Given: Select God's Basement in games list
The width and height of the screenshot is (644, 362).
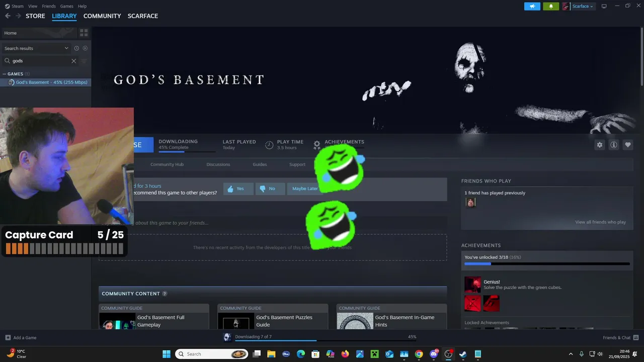Looking at the screenshot, I should click(x=46, y=82).
